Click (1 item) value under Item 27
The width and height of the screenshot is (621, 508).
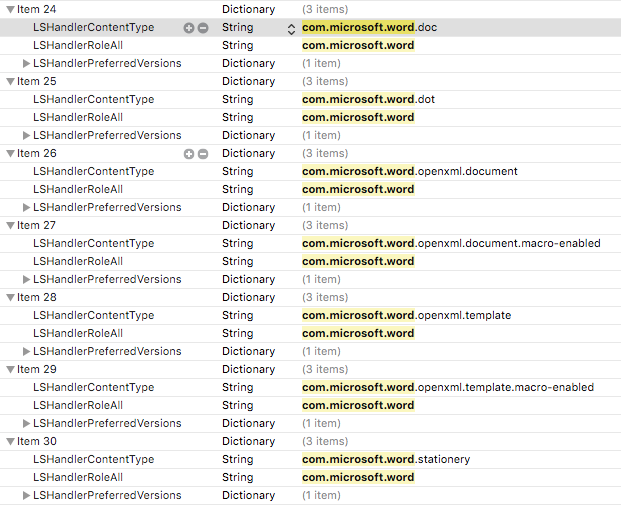[x=321, y=280]
